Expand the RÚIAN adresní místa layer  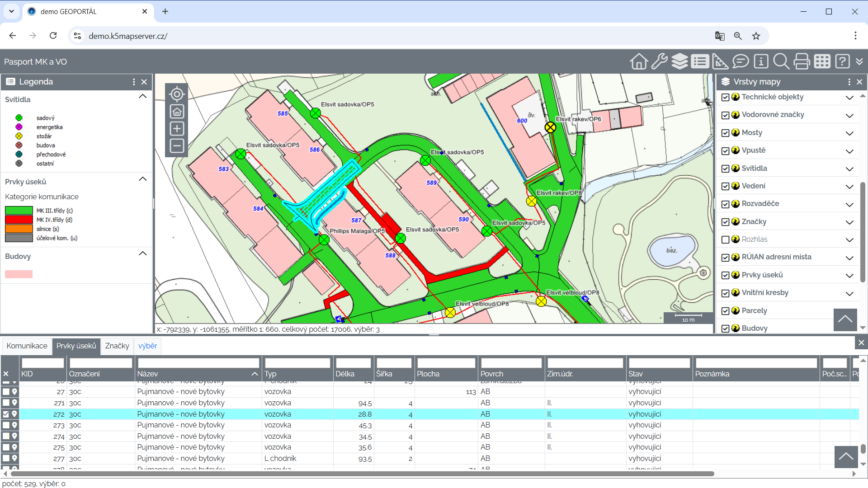tap(849, 258)
